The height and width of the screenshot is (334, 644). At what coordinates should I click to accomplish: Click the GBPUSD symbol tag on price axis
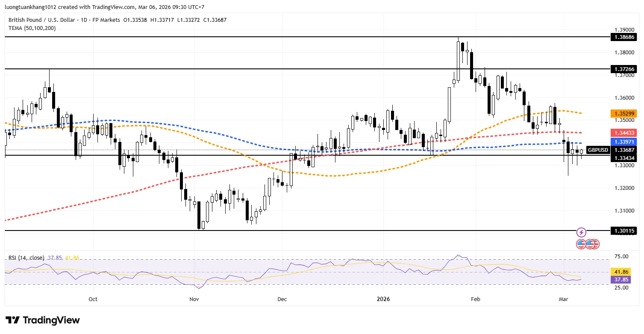(x=597, y=150)
